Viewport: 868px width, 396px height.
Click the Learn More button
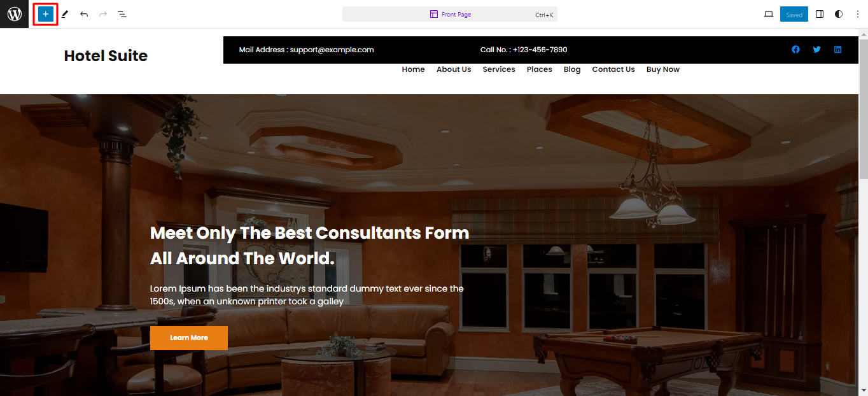[x=189, y=337]
